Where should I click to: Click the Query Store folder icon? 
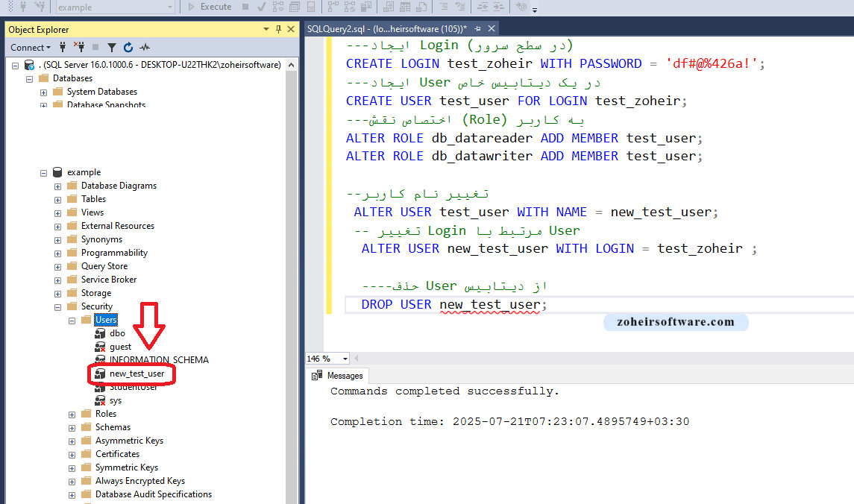pos(72,266)
